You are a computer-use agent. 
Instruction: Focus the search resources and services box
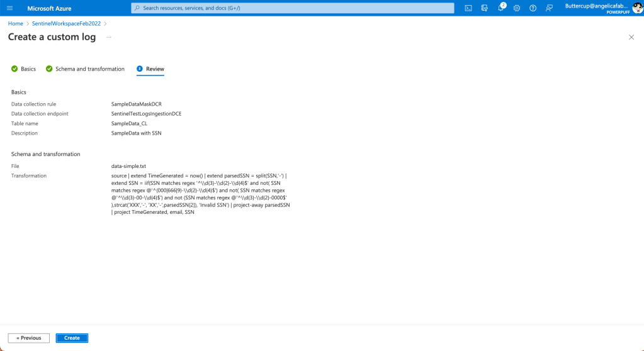point(293,8)
